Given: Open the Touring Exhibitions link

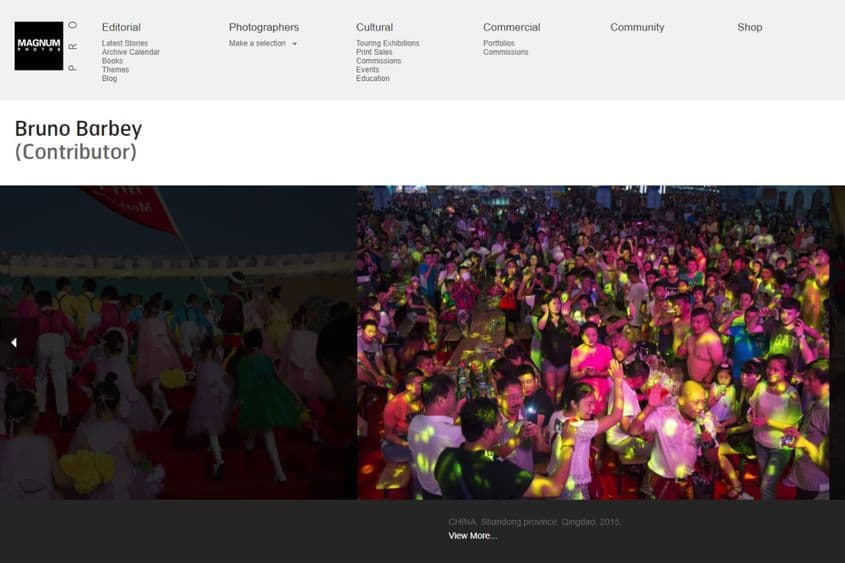Looking at the screenshot, I should pyautogui.click(x=387, y=44).
